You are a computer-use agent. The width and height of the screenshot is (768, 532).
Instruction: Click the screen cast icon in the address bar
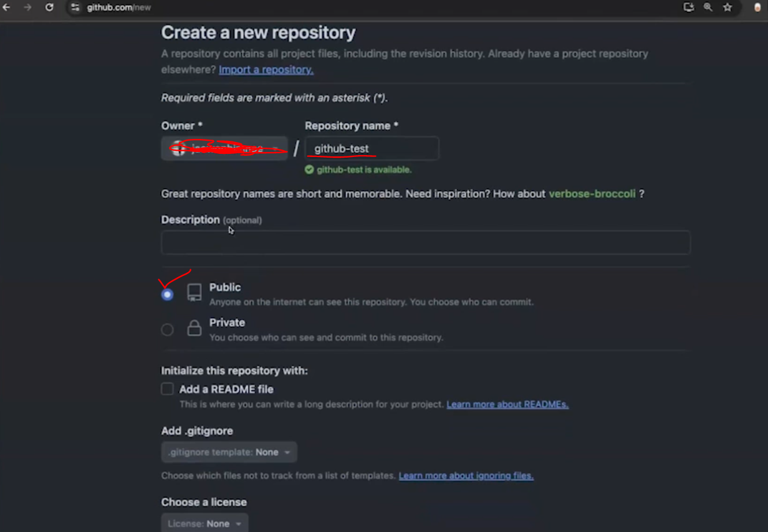[689, 7]
